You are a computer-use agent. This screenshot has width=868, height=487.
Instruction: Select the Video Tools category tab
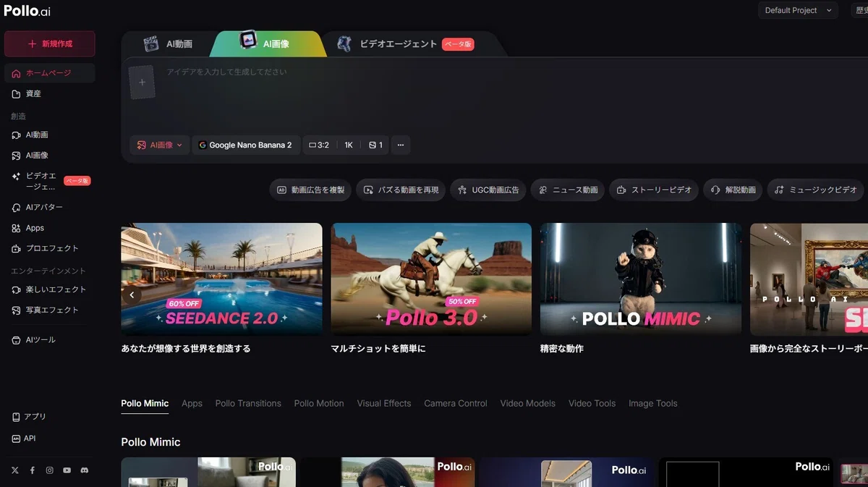coord(592,404)
